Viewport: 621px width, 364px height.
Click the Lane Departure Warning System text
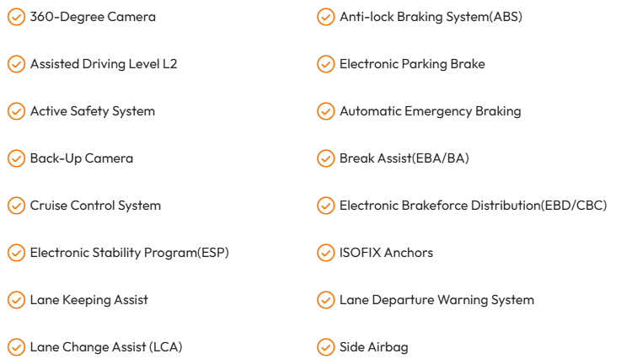pos(436,300)
